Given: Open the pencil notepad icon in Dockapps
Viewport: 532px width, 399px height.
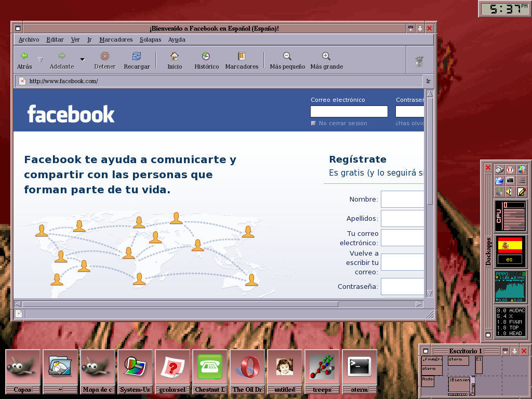Looking at the screenshot, I should point(522,192).
